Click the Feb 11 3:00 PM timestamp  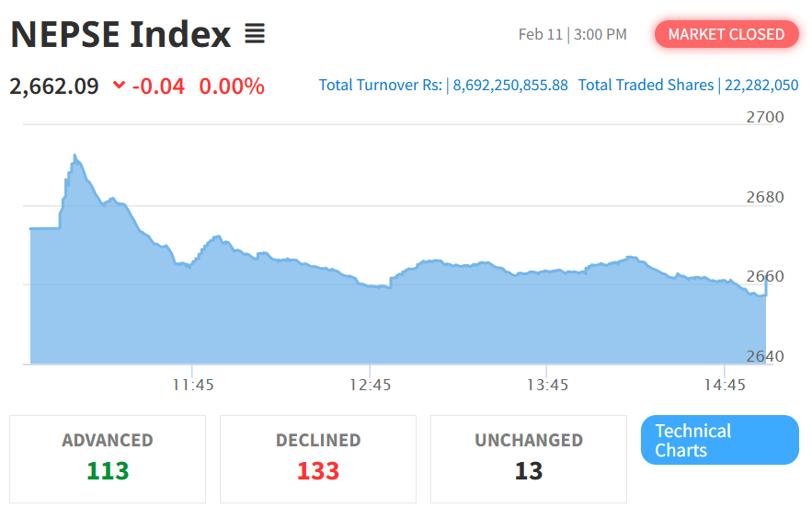pyautogui.click(x=572, y=35)
